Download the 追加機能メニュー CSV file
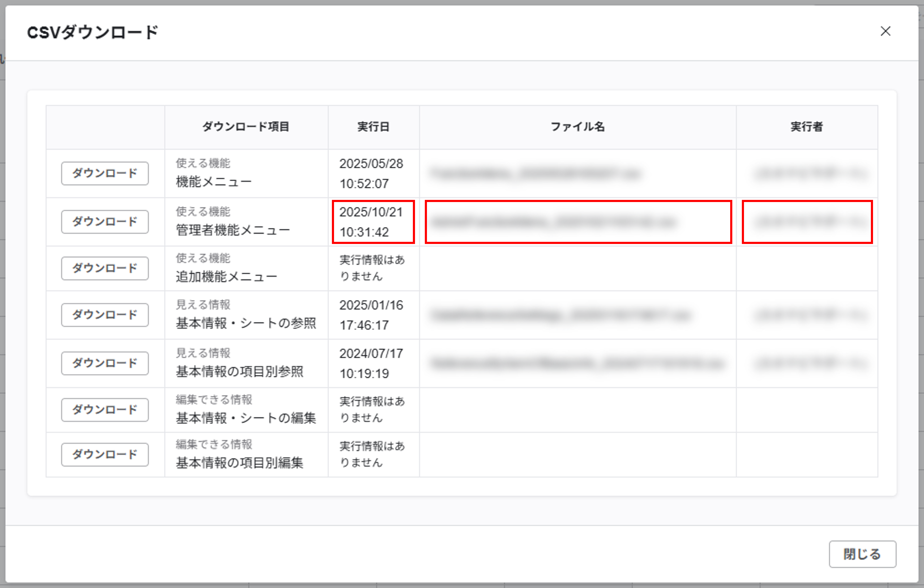This screenshot has height=588, width=924. pyautogui.click(x=104, y=268)
